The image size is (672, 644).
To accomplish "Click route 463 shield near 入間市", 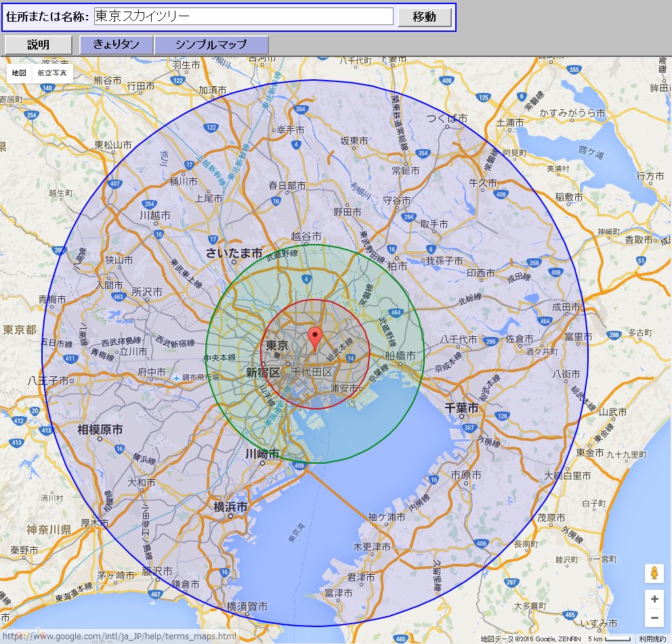I will [119, 296].
